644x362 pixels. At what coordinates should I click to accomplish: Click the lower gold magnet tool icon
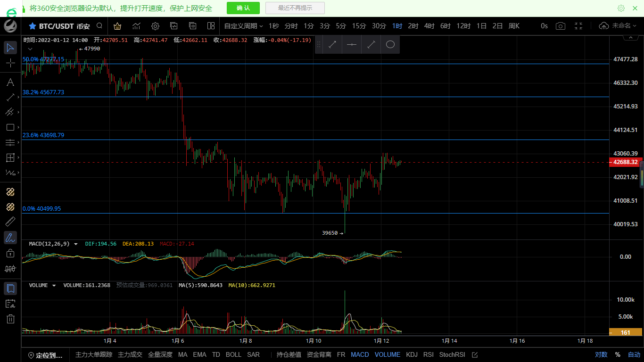[10, 207]
